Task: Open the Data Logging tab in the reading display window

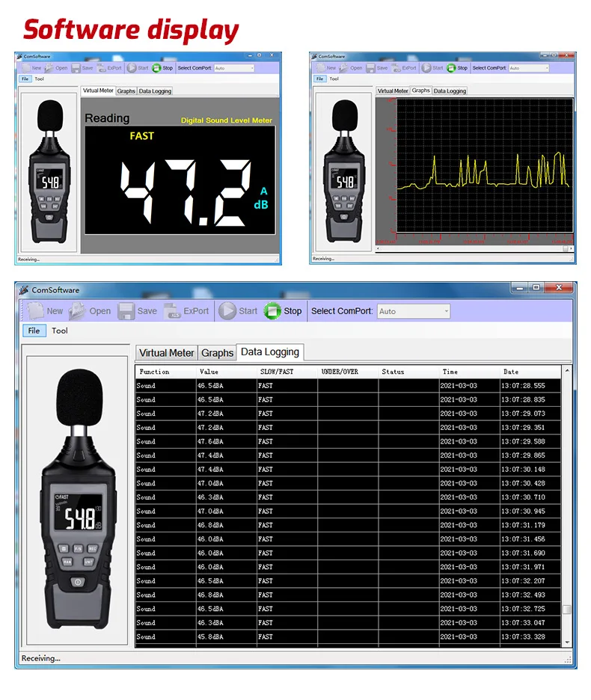Action: [x=155, y=91]
